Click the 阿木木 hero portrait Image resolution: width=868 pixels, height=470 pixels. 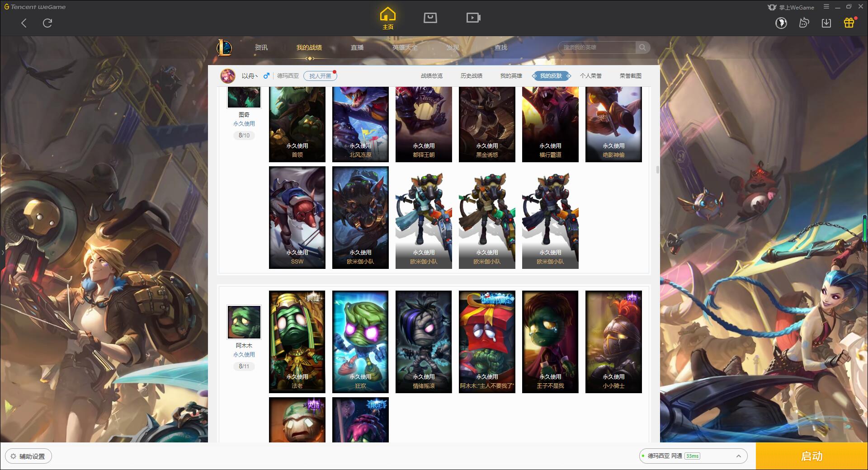[244, 322]
